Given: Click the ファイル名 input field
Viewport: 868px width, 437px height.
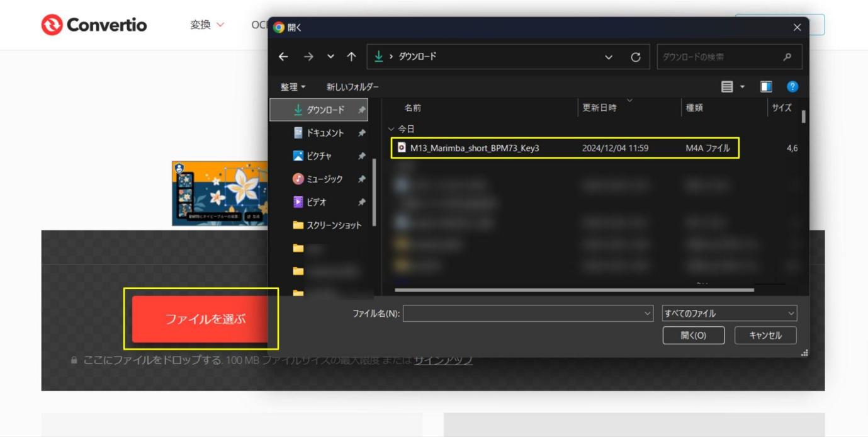Looking at the screenshot, I should (528, 313).
